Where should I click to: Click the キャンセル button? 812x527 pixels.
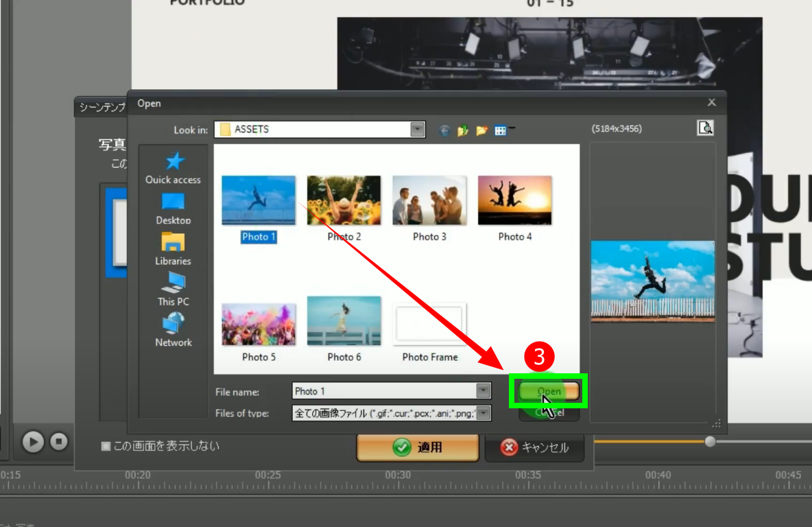[535, 447]
